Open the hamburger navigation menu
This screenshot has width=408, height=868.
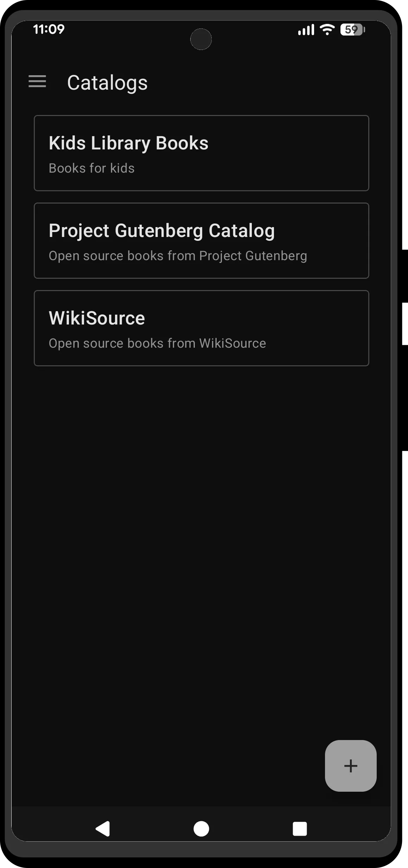tap(37, 82)
